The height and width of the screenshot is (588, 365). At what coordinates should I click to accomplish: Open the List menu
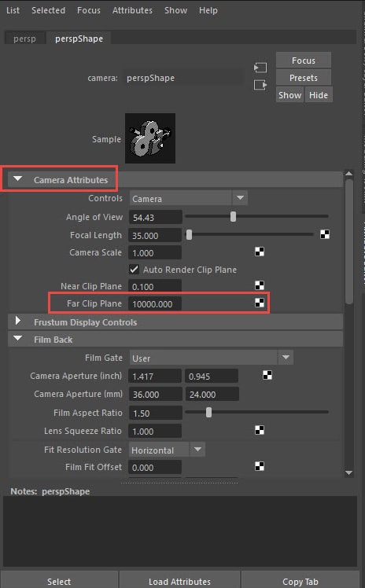pyautogui.click(x=13, y=10)
